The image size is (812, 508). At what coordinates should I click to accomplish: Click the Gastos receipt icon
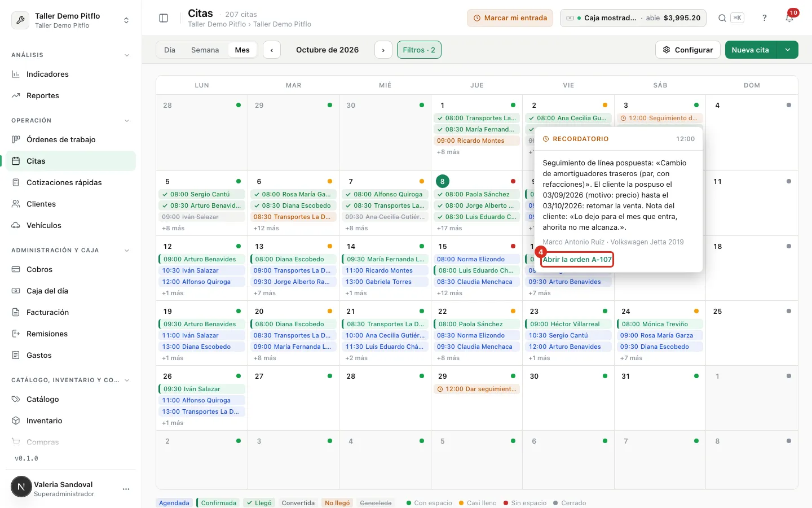click(16, 355)
